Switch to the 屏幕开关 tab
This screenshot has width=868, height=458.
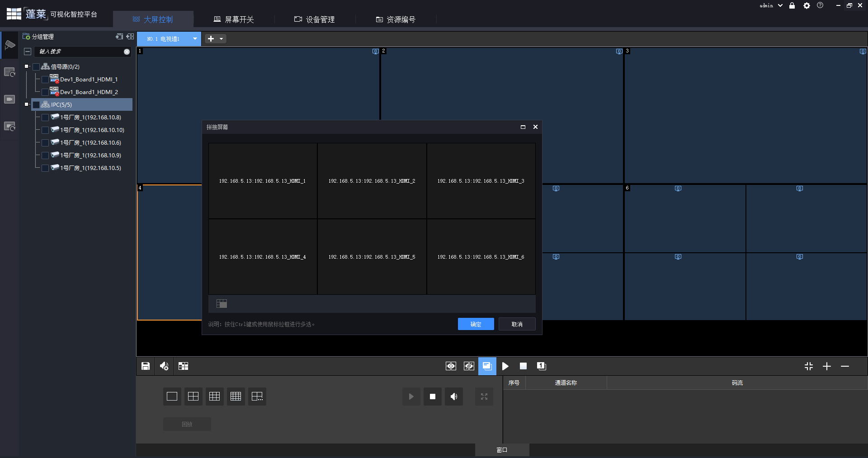[x=234, y=19]
